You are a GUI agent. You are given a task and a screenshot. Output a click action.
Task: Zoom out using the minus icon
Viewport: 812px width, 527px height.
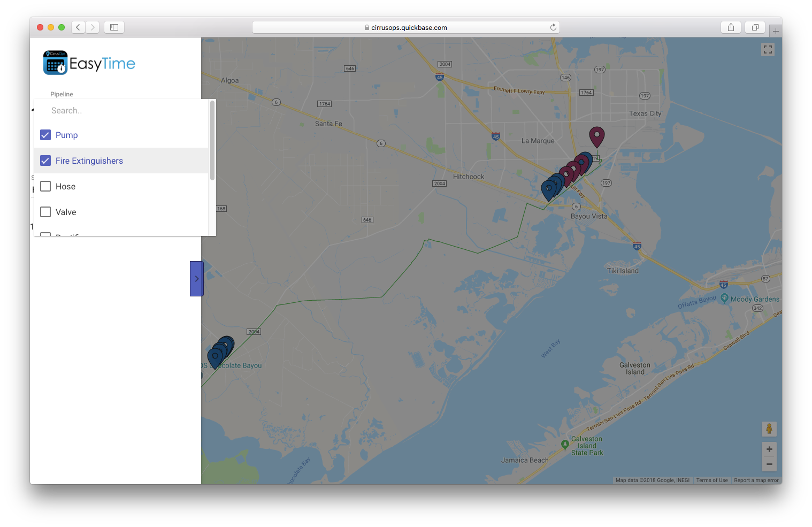coord(769,464)
